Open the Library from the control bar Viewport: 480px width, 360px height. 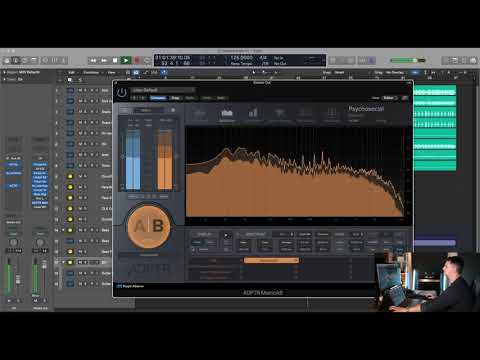pos(7,60)
